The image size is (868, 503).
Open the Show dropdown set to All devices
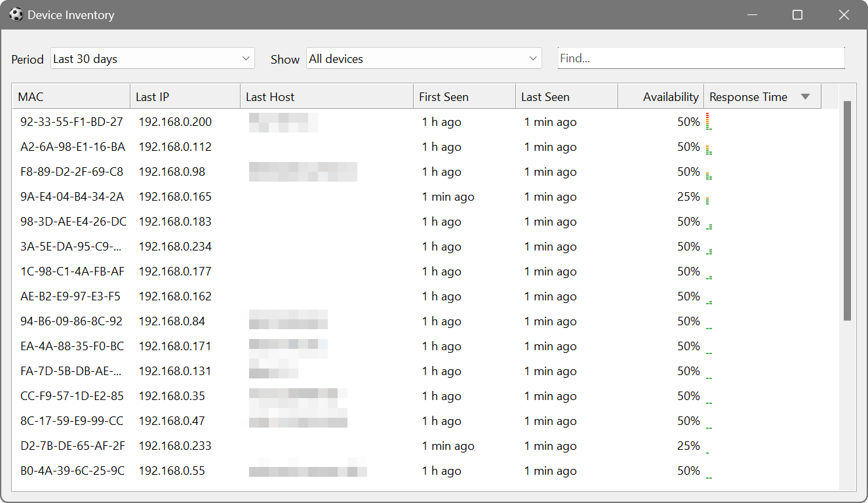(424, 58)
